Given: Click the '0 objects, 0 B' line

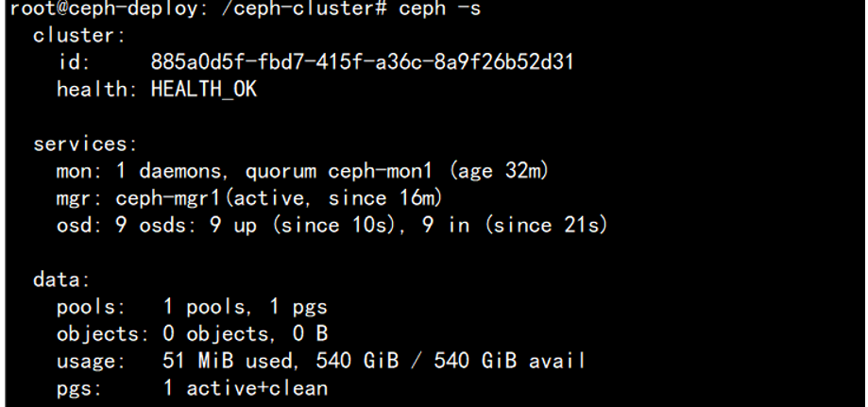Looking at the screenshot, I should [246, 334].
